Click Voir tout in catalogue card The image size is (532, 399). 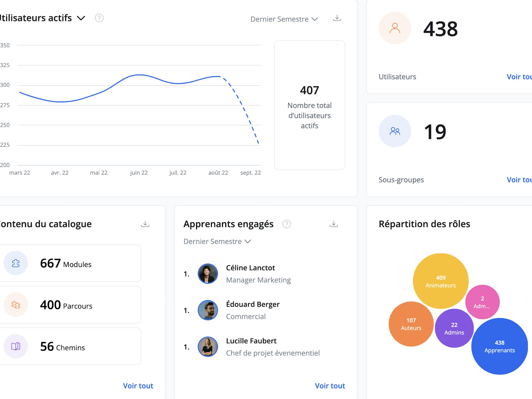pyautogui.click(x=138, y=386)
